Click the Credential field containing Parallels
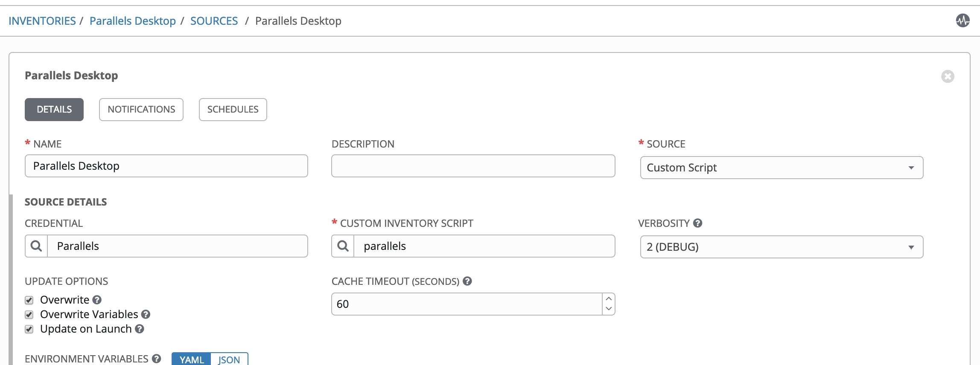This screenshot has height=365, width=980. 178,246
